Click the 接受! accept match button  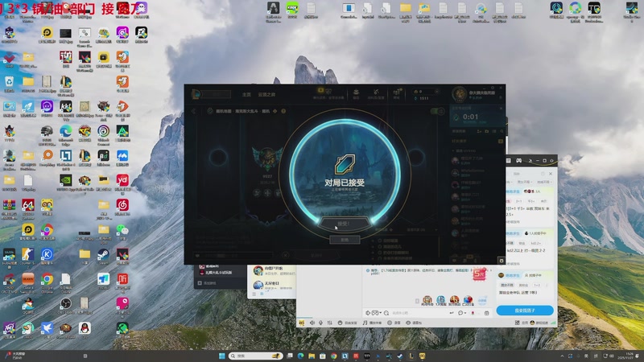point(345,224)
